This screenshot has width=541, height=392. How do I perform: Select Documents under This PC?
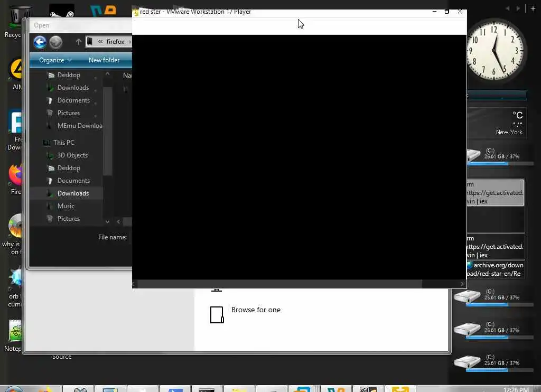pyautogui.click(x=73, y=181)
